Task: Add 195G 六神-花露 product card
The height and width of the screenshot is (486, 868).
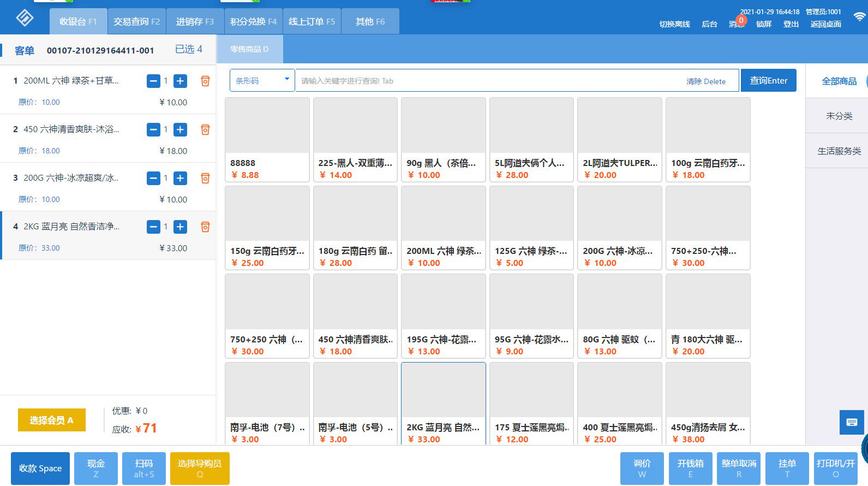Action: pos(444,316)
